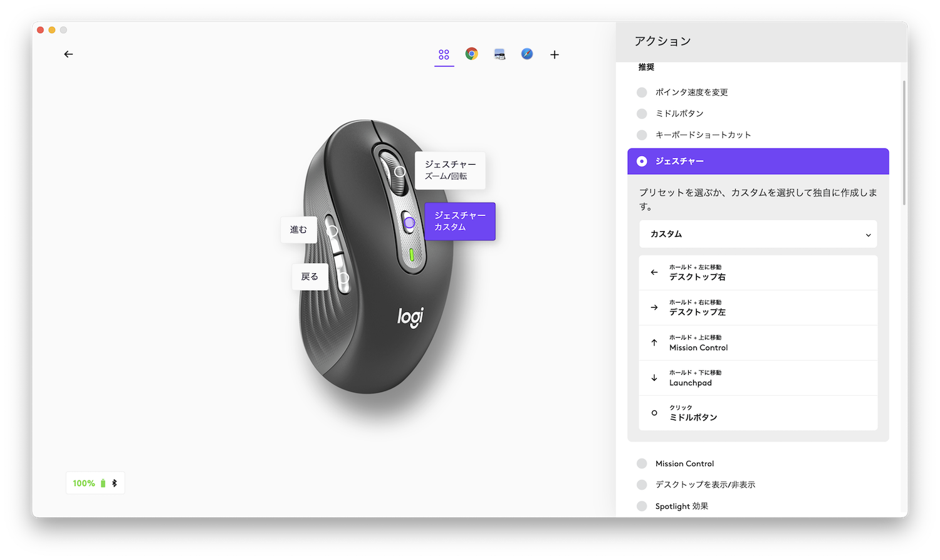Screen dimensions: 940x560
Task: Edit the click gesture ミドルボタン
Action: [758, 413]
